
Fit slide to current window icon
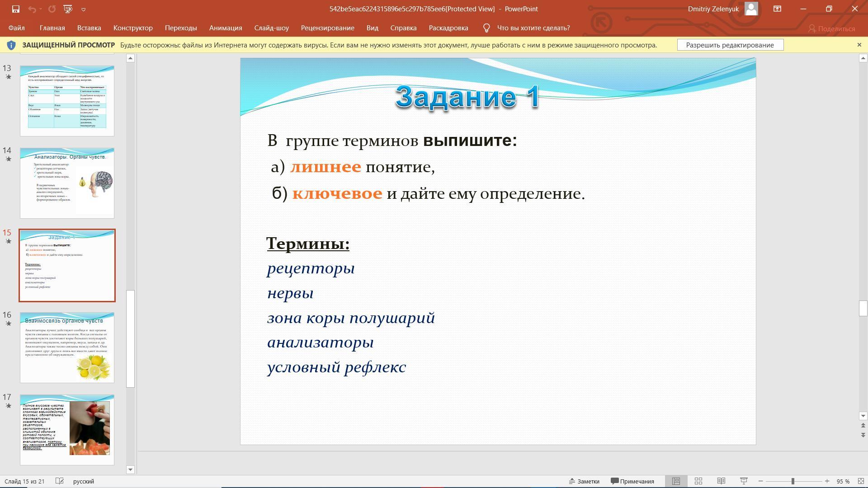coord(861,481)
